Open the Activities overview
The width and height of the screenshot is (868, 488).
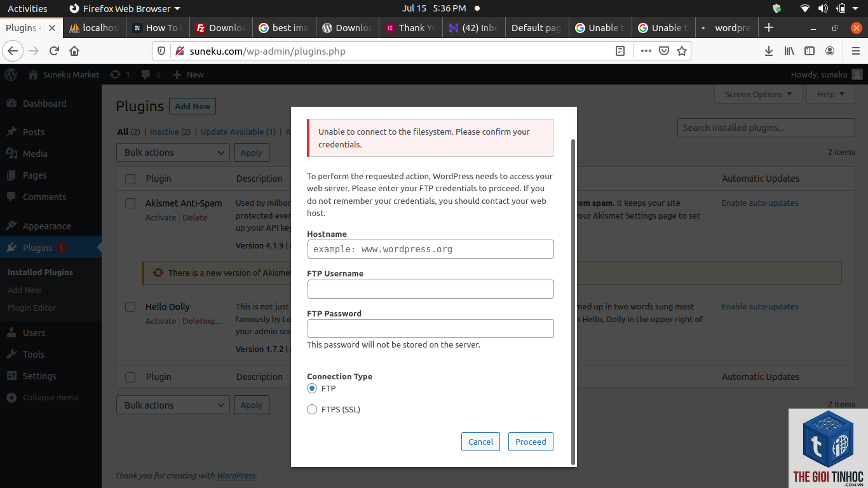pyautogui.click(x=27, y=8)
